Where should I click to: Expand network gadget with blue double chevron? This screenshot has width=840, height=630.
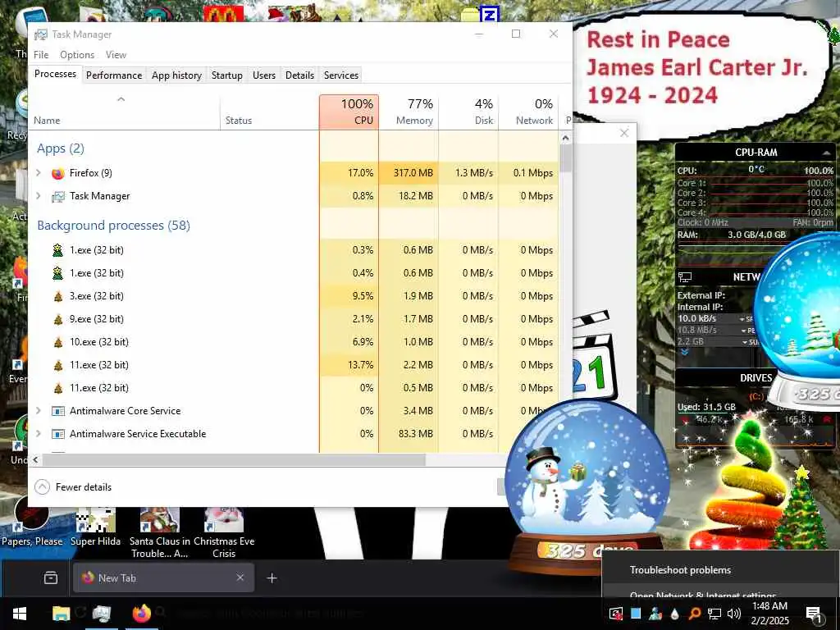click(685, 352)
